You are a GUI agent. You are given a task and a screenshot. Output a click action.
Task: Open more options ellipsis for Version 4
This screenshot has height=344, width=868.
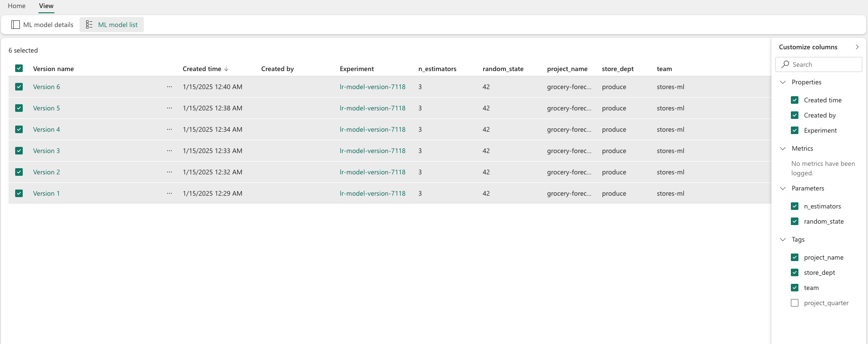(169, 129)
